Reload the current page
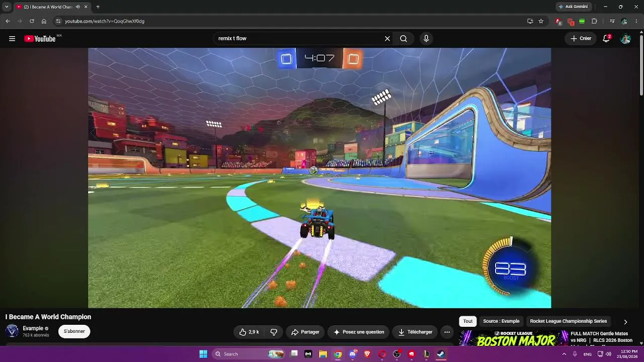The height and width of the screenshot is (362, 644). pos(32,21)
